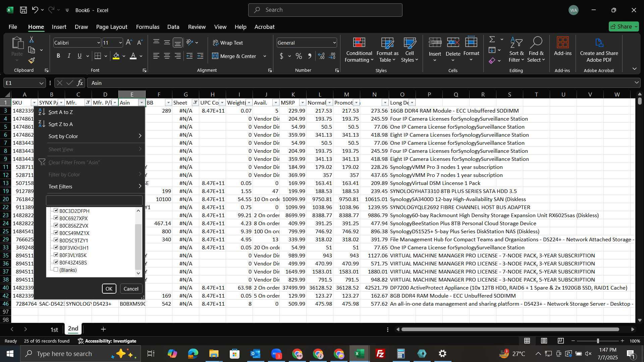Click Cancel in filter menu
This screenshot has width=644, height=362.
tap(131, 289)
